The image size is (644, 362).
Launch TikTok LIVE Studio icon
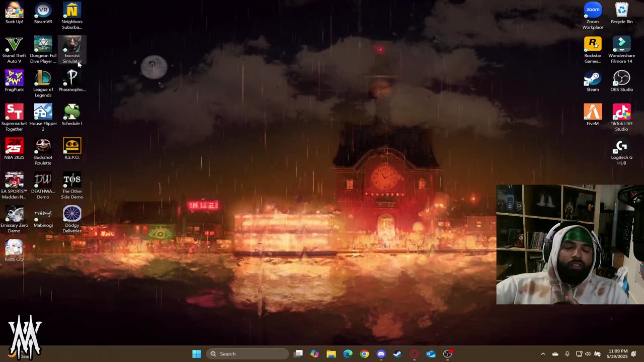coord(622,118)
